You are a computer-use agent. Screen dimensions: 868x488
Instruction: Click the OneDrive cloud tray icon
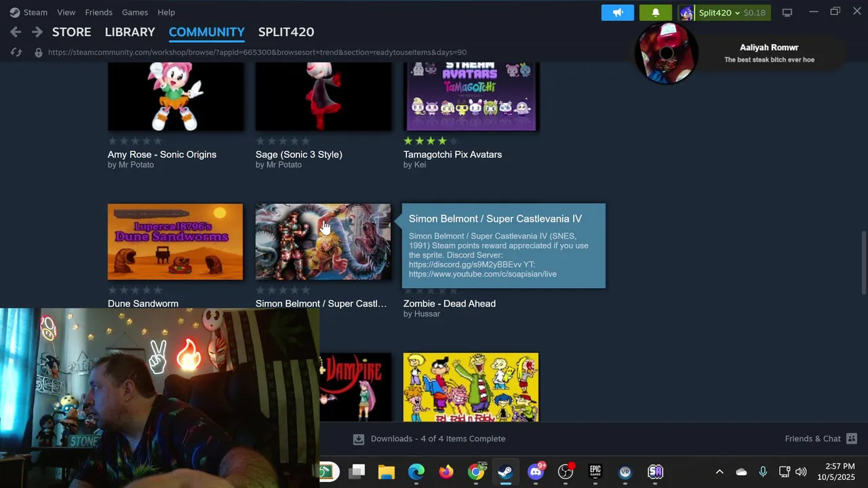(x=741, y=472)
